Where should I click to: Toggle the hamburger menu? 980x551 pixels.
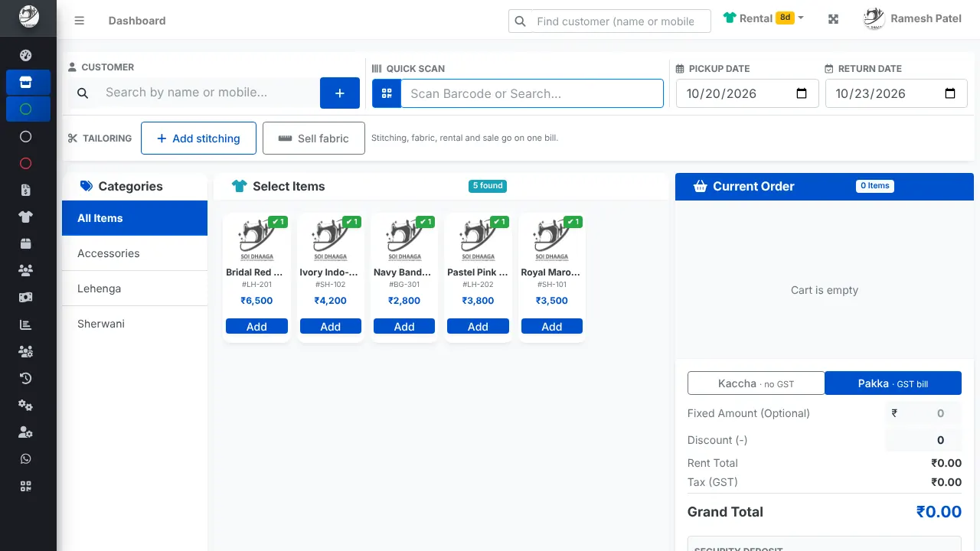[x=79, y=21]
